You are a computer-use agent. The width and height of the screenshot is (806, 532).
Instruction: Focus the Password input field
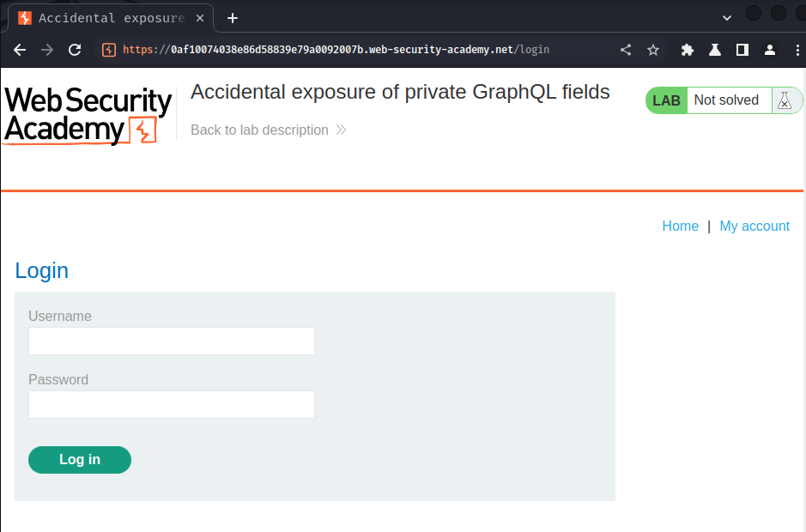(x=172, y=404)
